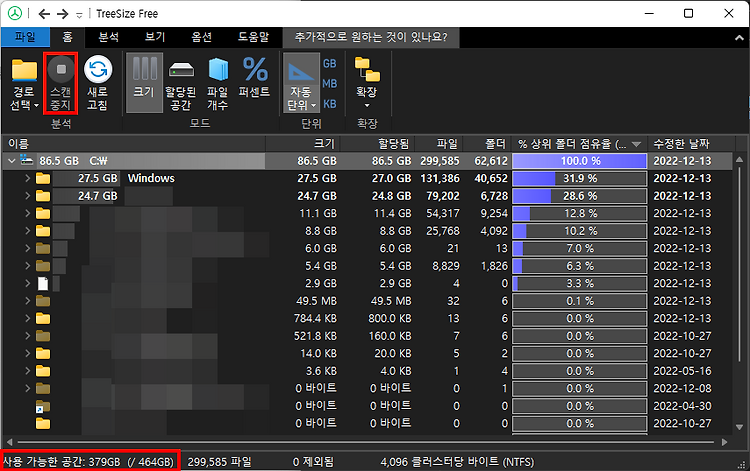Click the 299,585 파일 status bar entry
The image size is (750, 471).
point(220,462)
